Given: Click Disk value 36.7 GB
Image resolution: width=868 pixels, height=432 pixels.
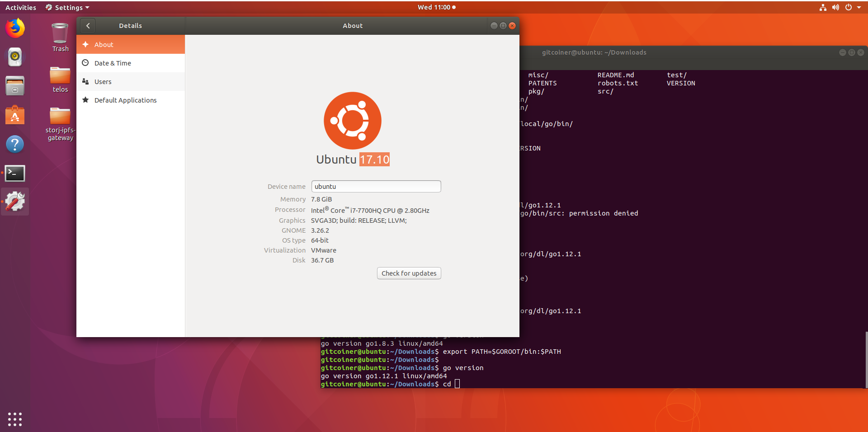Looking at the screenshot, I should pyautogui.click(x=322, y=260).
